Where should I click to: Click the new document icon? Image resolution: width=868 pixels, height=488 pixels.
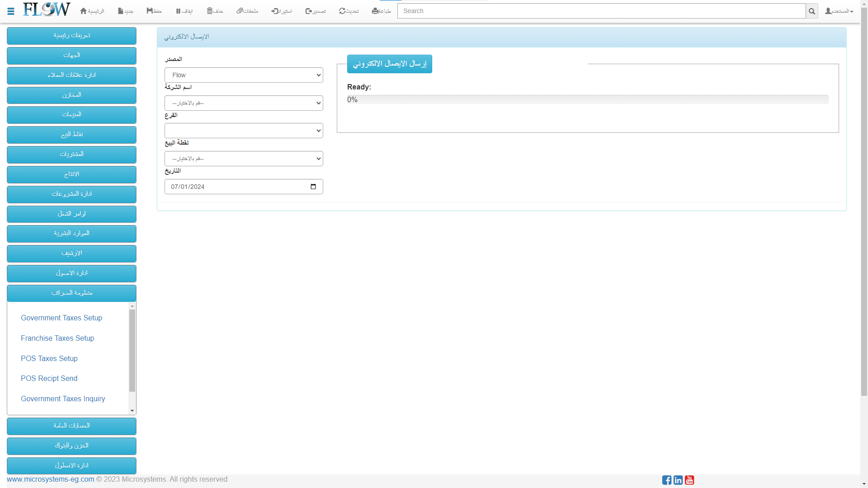[121, 11]
